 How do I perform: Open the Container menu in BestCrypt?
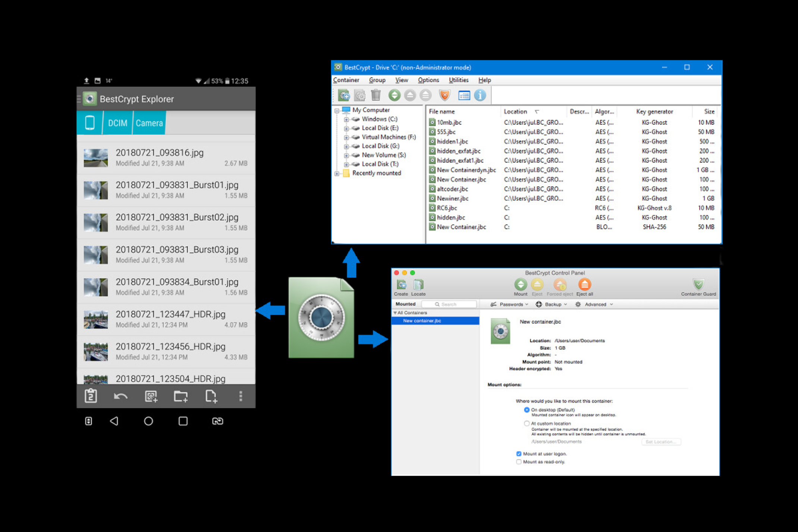coord(346,80)
